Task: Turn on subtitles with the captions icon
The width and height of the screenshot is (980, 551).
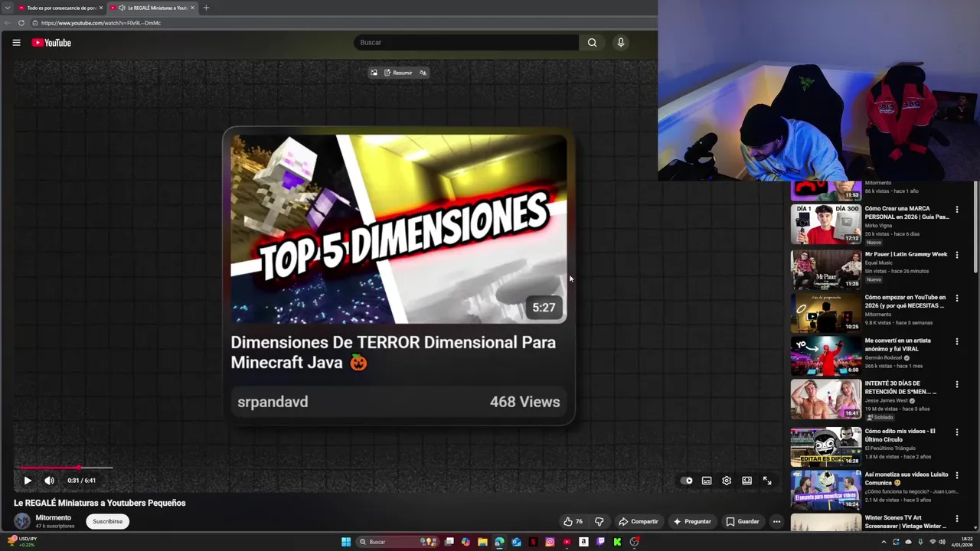Action: tap(707, 481)
